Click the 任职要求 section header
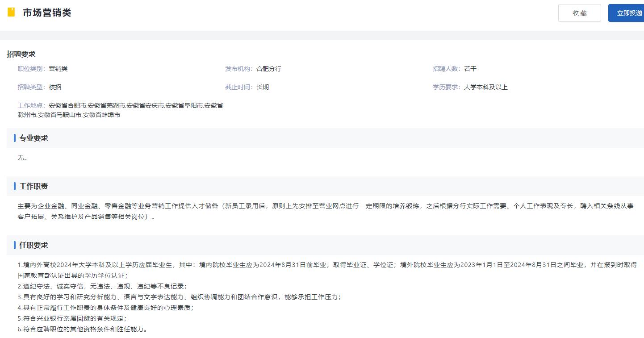Image resolution: width=644 pixels, height=338 pixels. click(33, 245)
